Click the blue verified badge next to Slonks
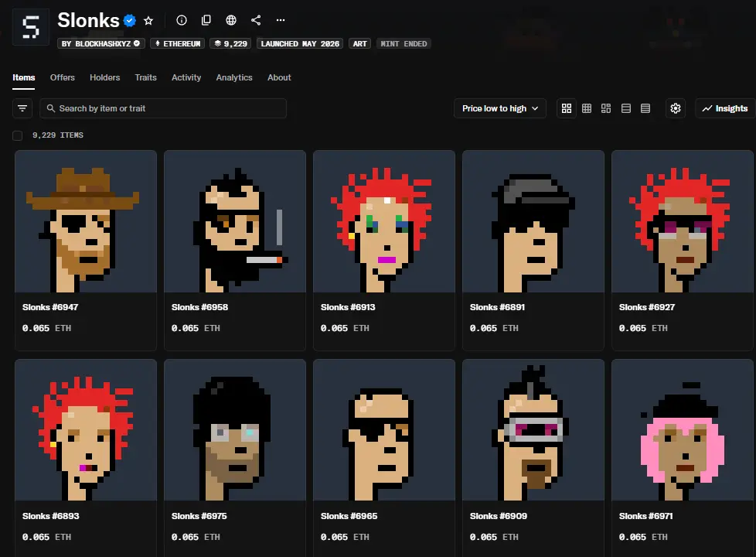Image resolution: width=756 pixels, height=557 pixels. [x=130, y=20]
